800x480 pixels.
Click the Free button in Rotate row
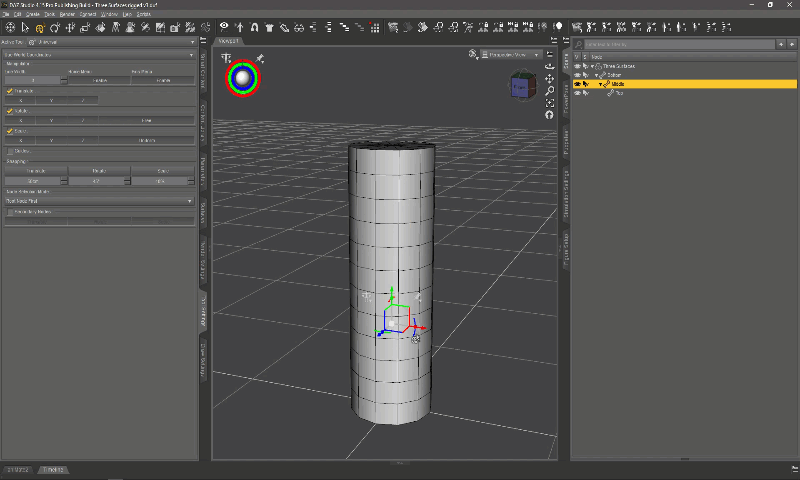pos(146,120)
